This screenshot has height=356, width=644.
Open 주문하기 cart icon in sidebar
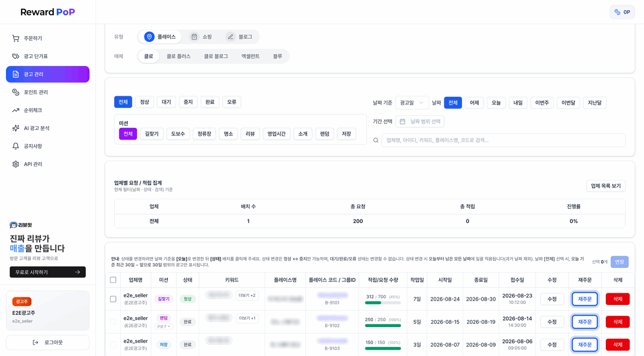(16, 38)
